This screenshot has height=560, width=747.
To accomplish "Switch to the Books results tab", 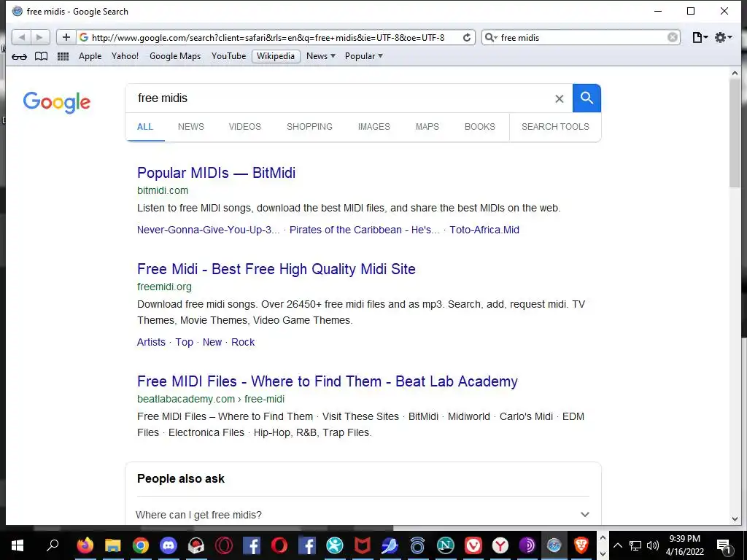I will click(480, 127).
